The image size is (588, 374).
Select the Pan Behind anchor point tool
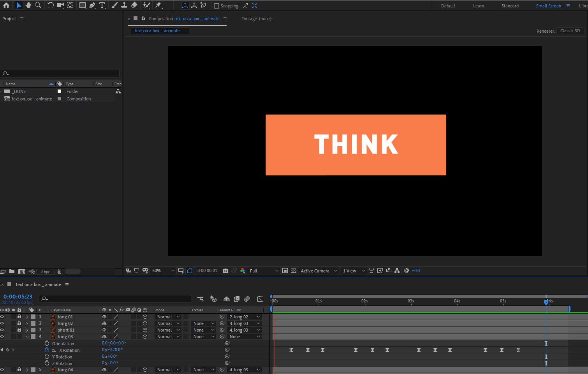70,5
